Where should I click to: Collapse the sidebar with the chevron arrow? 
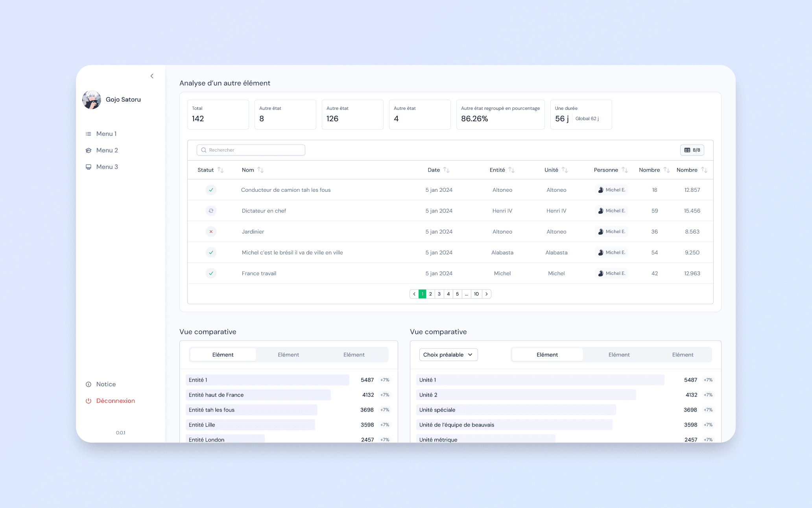152,76
